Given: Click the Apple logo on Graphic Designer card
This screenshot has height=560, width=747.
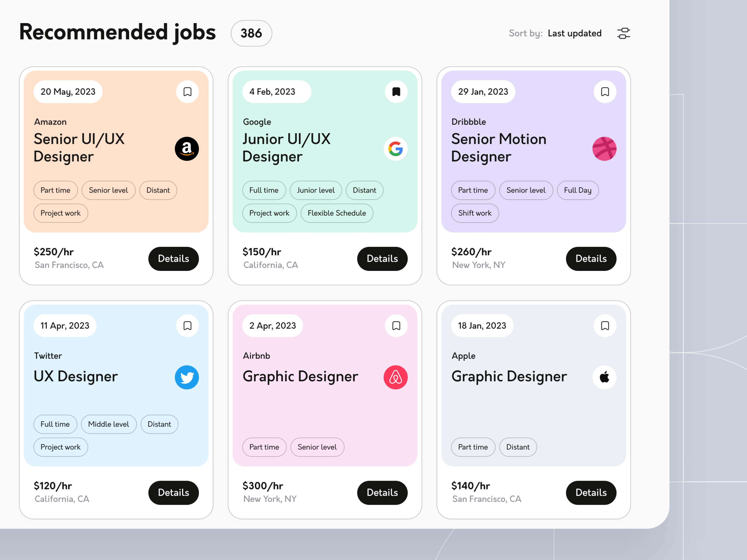Looking at the screenshot, I should (x=605, y=377).
